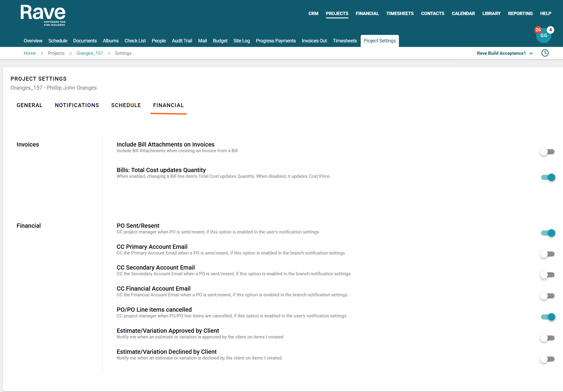The height and width of the screenshot is (392, 563).
Task: Click 'CC Primary Account Email' setting label
Action: click(x=152, y=247)
